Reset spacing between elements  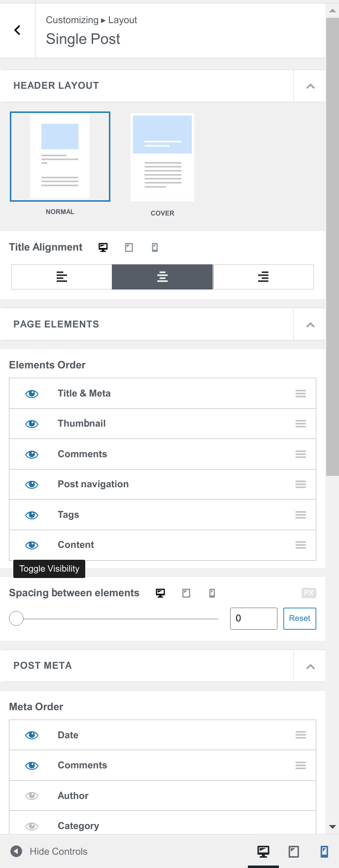300,618
